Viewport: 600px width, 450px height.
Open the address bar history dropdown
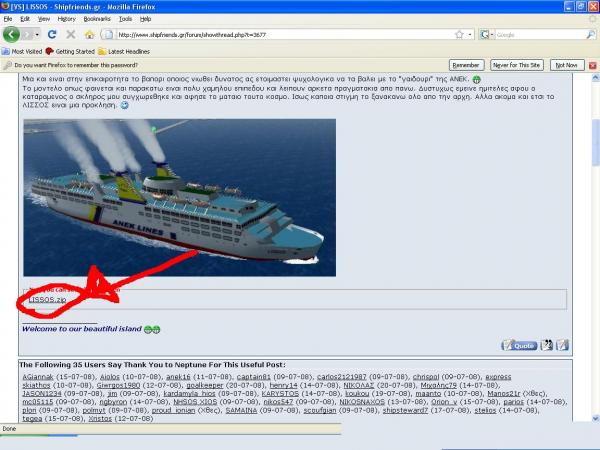[470, 35]
